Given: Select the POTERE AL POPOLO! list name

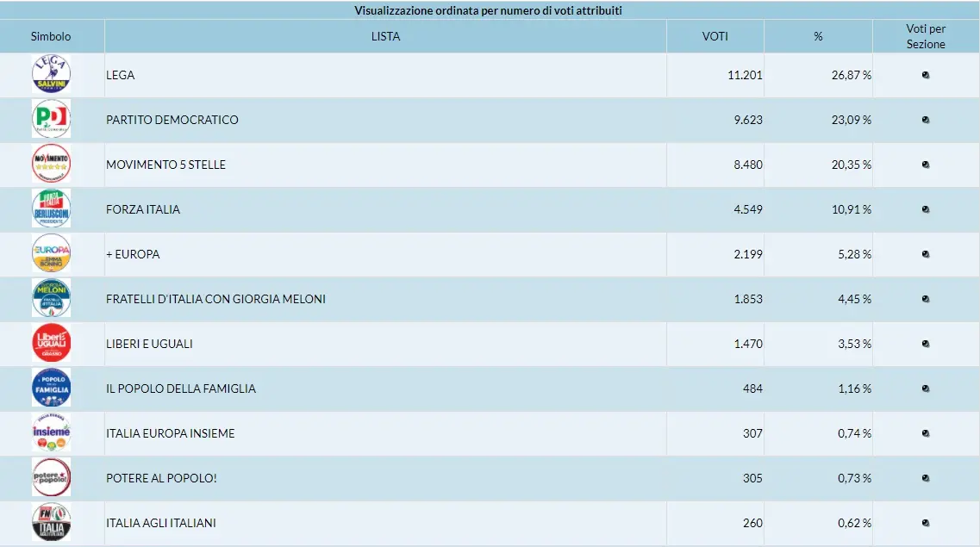Looking at the screenshot, I should (x=161, y=478).
